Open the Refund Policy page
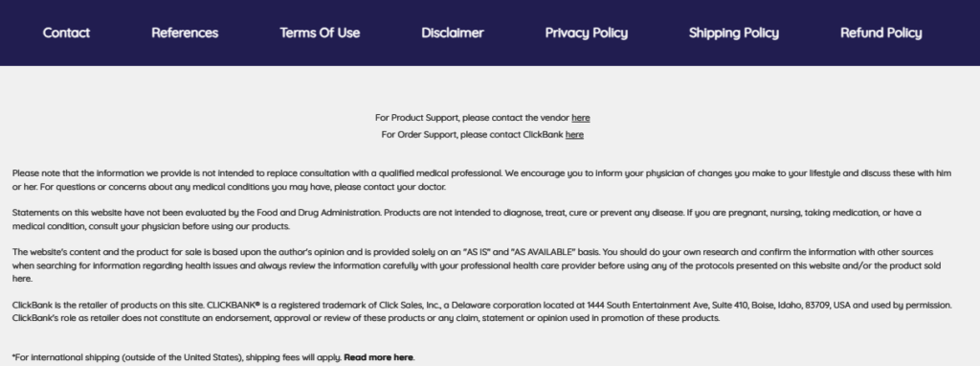 pos(880,34)
